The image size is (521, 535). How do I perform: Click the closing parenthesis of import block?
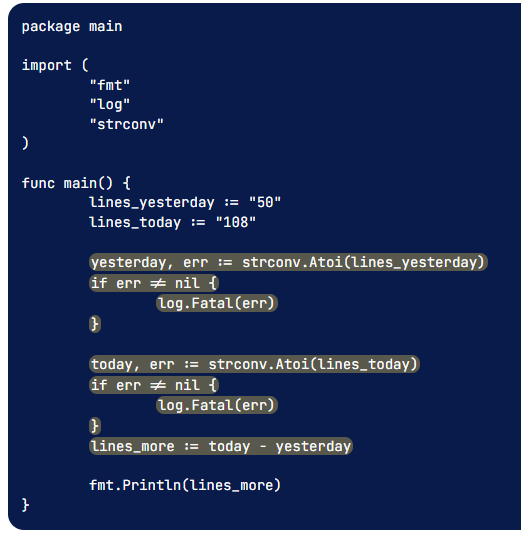pos(26,143)
